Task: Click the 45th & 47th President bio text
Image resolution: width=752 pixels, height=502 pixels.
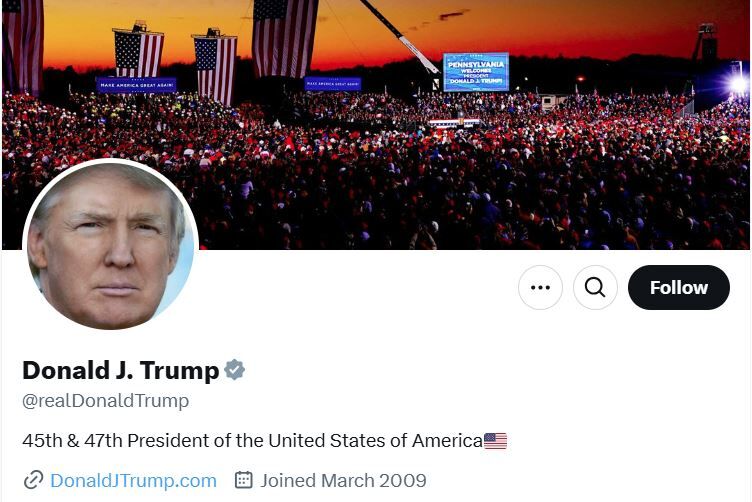Action: (252, 441)
